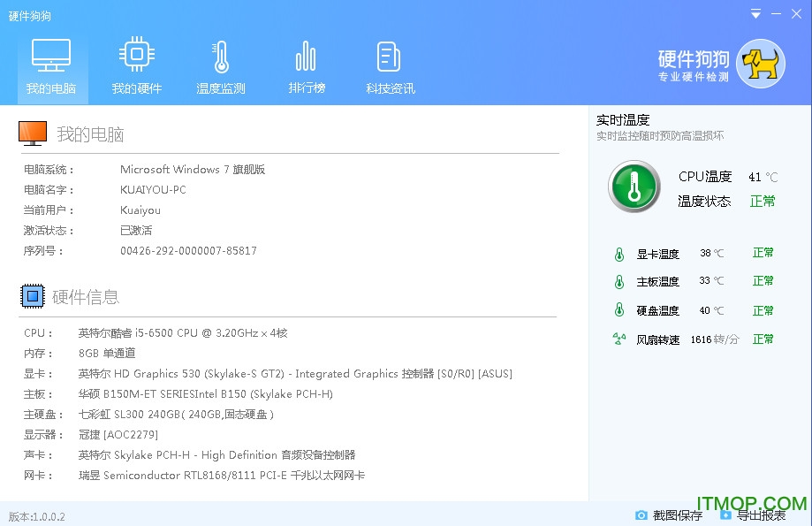Click the 正常 status beside CPU温度
Image resolution: width=812 pixels, height=526 pixels.
pyautogui.click(x=763, y=201)
